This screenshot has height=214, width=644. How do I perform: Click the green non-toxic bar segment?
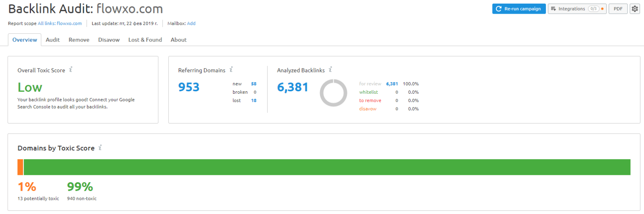(x=327, y=167)
